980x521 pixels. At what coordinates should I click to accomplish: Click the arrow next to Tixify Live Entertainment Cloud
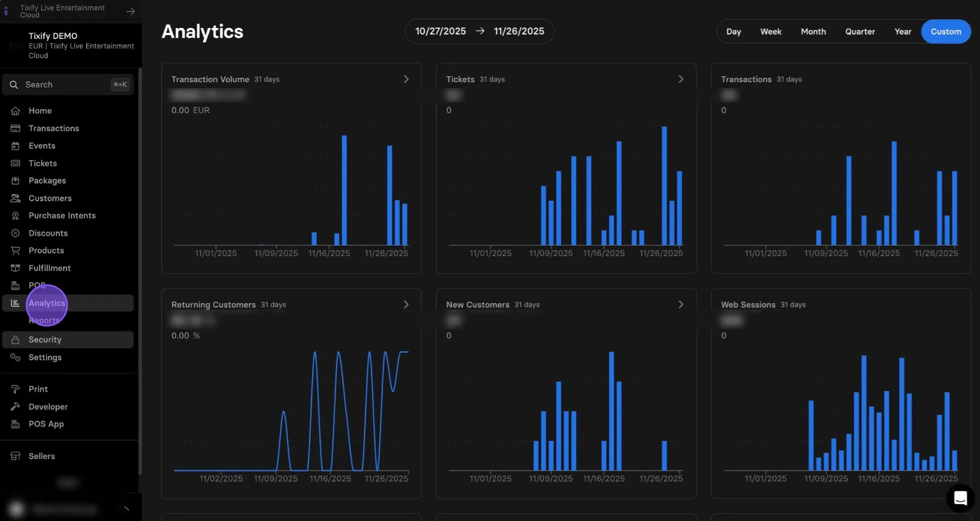coord(130,12)
